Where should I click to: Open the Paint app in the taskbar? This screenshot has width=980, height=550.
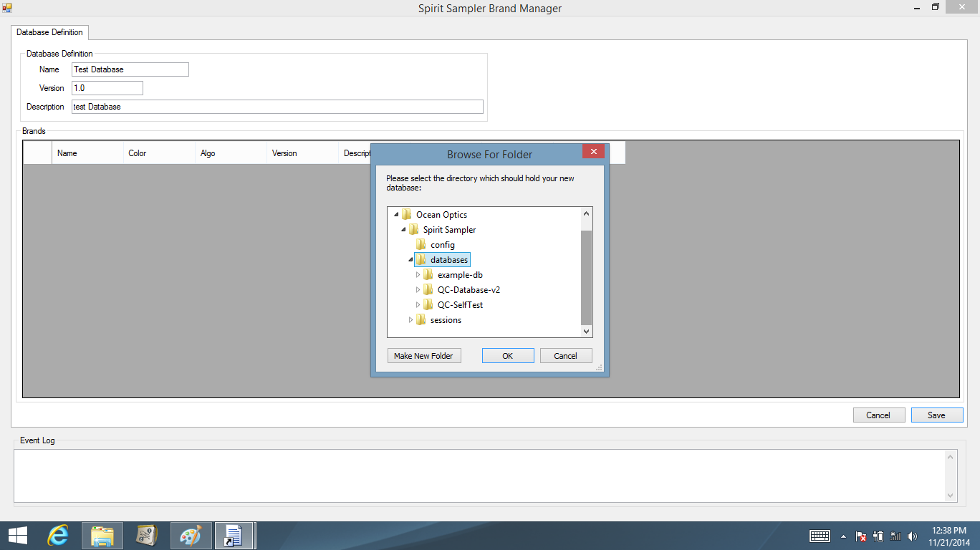pyautogui.click(x=191, y=536)
